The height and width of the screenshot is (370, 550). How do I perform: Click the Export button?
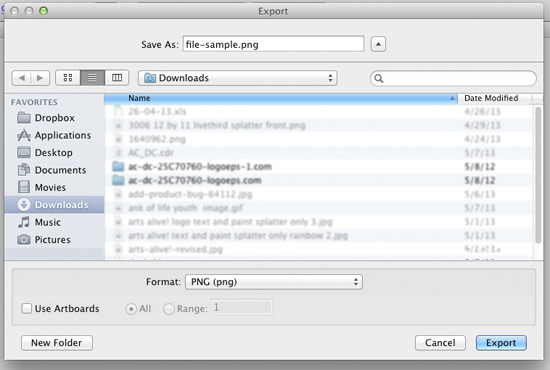[501, 343]
